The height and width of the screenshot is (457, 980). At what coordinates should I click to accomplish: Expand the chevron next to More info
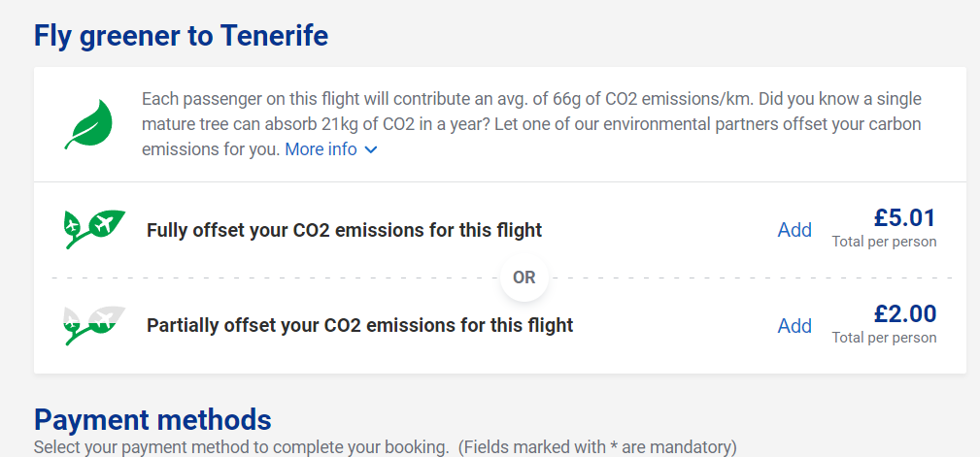370,150
